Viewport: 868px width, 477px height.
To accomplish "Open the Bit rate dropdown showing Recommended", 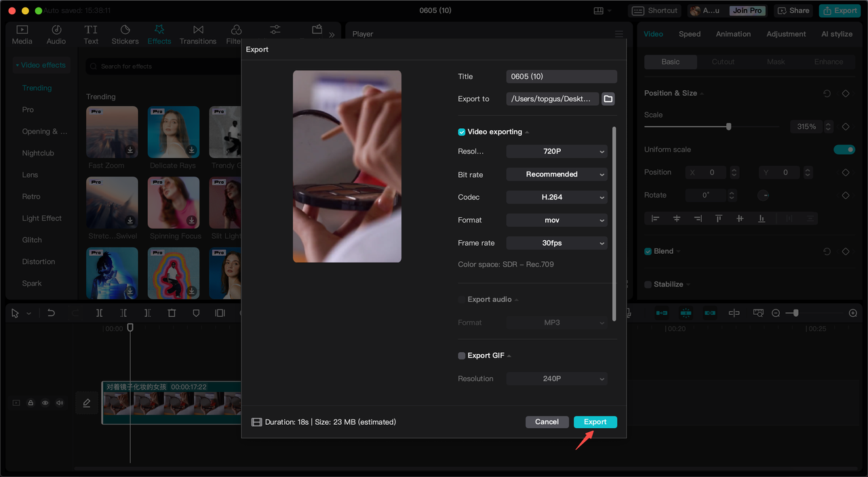I will 557,174.
